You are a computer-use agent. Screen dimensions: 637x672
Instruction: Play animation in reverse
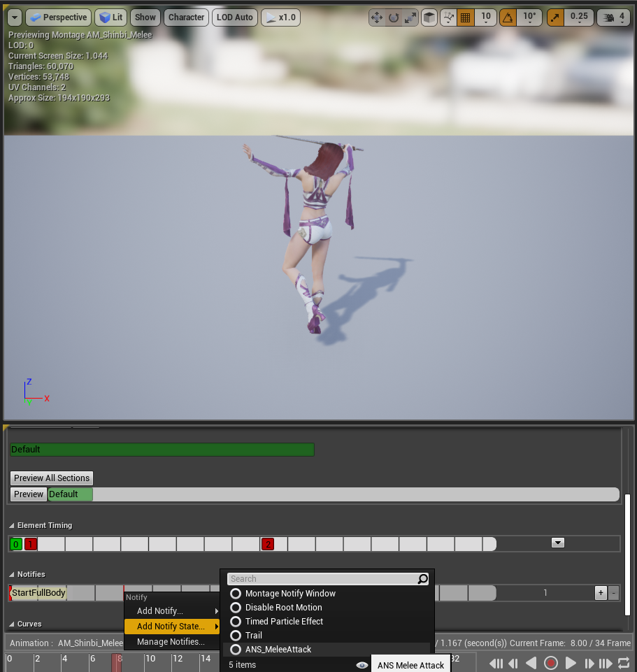pyautogui.click(x=531, y=664)
